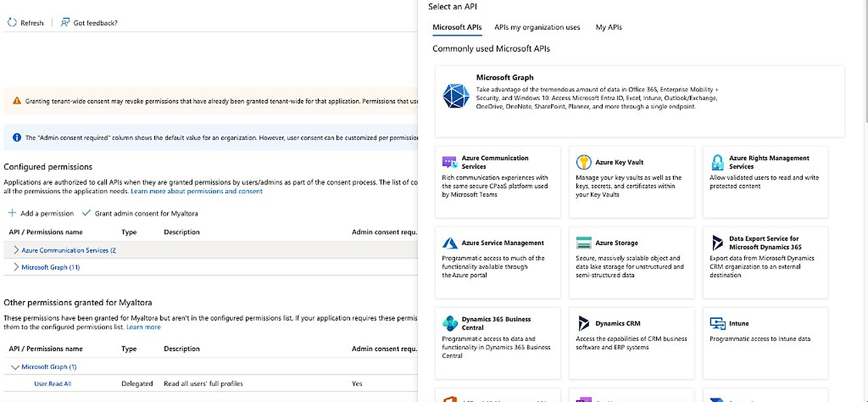
Task: Click the Got feedback person icon
Action: point(65,22)
